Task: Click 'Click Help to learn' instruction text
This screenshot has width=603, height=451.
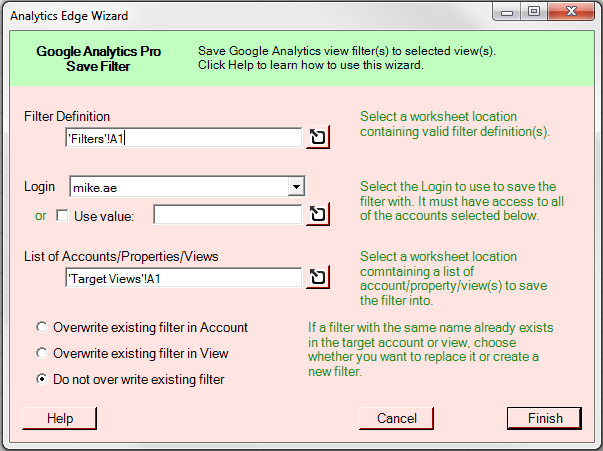Action: pyautogui.click(x=311, y=65)
